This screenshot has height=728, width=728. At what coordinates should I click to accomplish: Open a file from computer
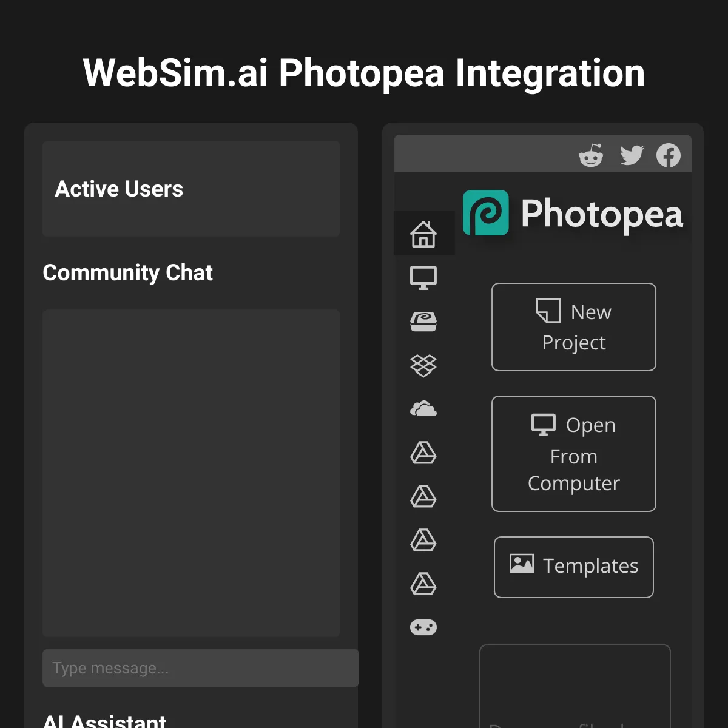point(573,454)
